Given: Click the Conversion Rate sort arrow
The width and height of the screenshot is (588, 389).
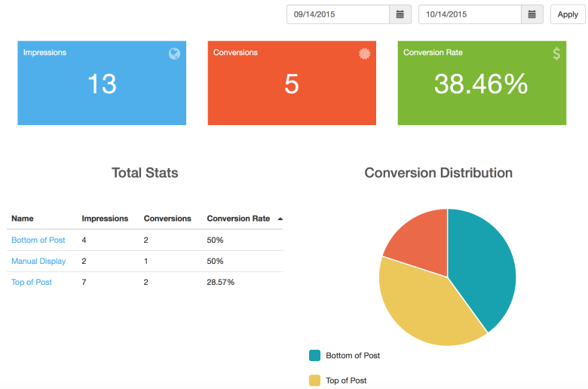Looking at the screenshot, I should click(280, 219).
